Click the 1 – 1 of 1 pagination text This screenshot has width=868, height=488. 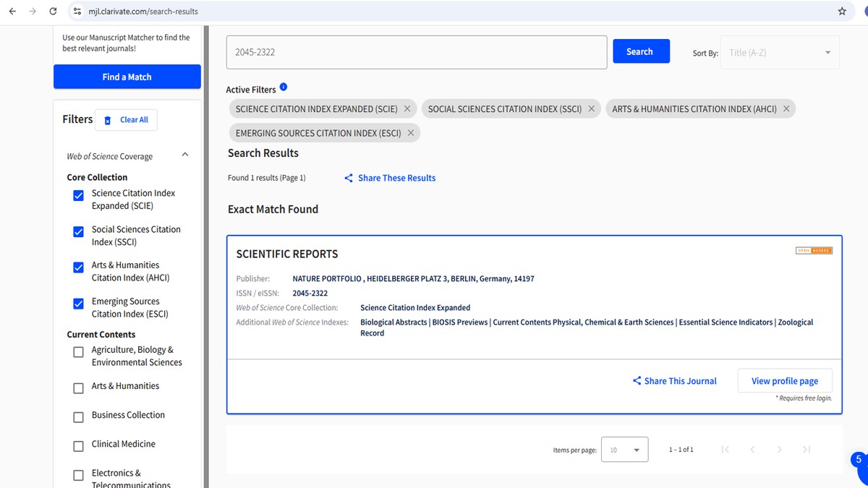[681, 450]
